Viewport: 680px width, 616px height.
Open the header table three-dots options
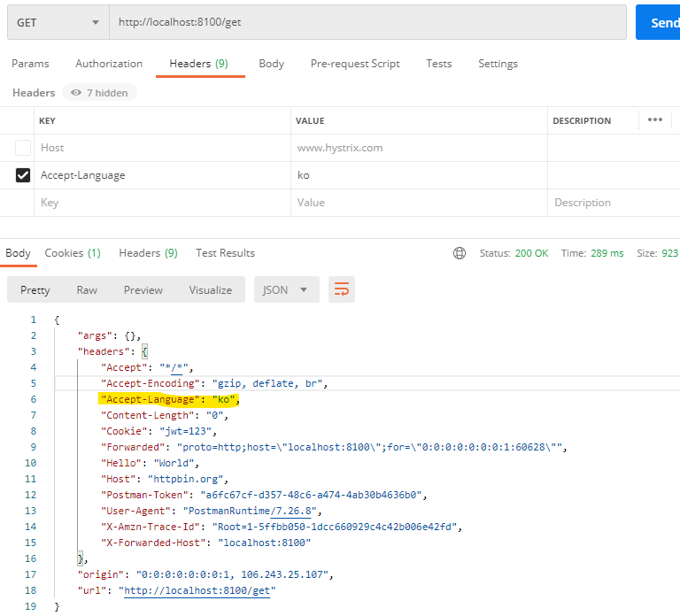point(655,119)
